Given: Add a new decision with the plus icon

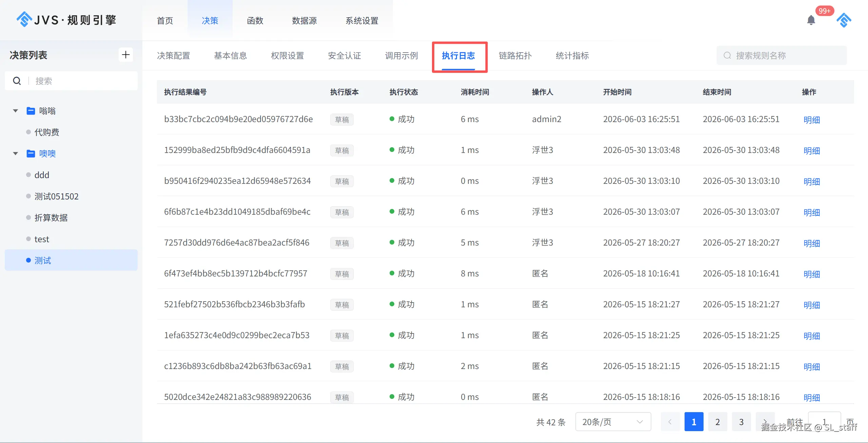Looking at the screenshot, I should [x=126, y=55].
